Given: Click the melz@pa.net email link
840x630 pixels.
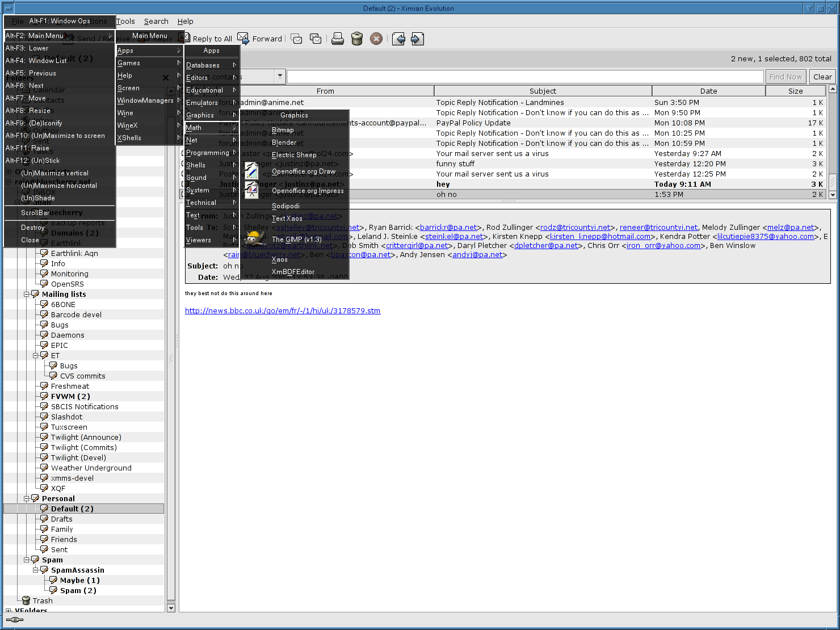Looking at the screenshot, I should (791, 227).
